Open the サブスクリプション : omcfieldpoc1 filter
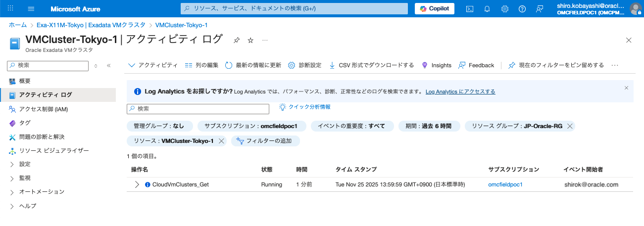 click(251, 126)
